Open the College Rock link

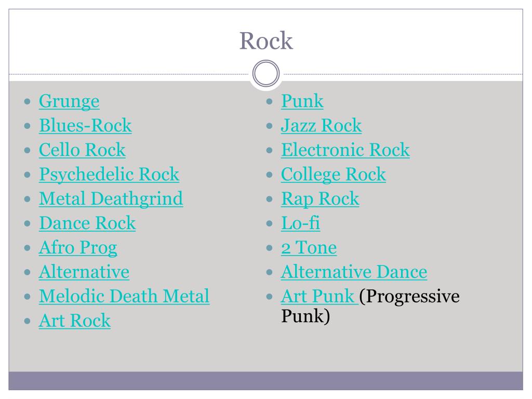pos(334,175)
